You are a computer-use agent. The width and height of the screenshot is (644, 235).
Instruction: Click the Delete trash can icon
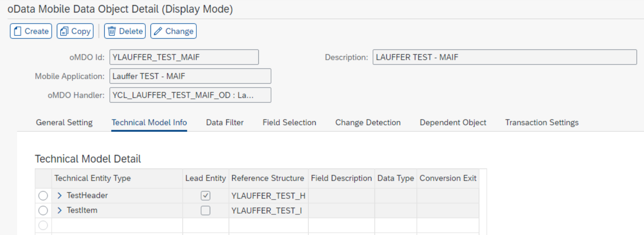click(x=112, y=31)
